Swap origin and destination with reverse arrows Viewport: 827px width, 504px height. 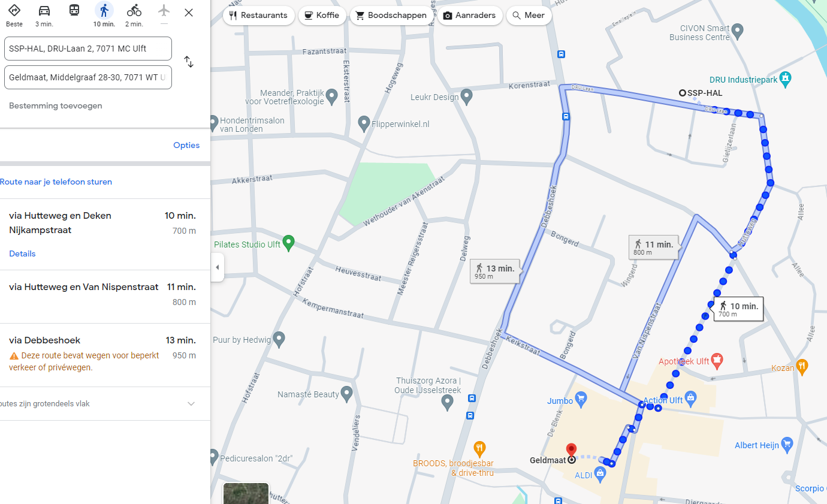(189, 62)
